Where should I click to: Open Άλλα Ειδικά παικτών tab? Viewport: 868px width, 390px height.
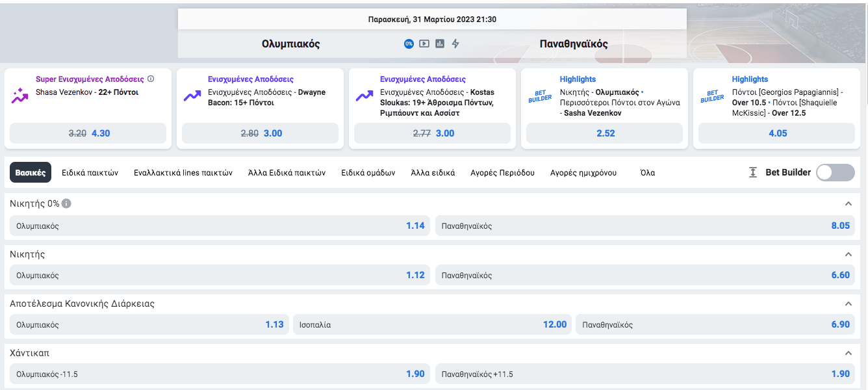287,173
